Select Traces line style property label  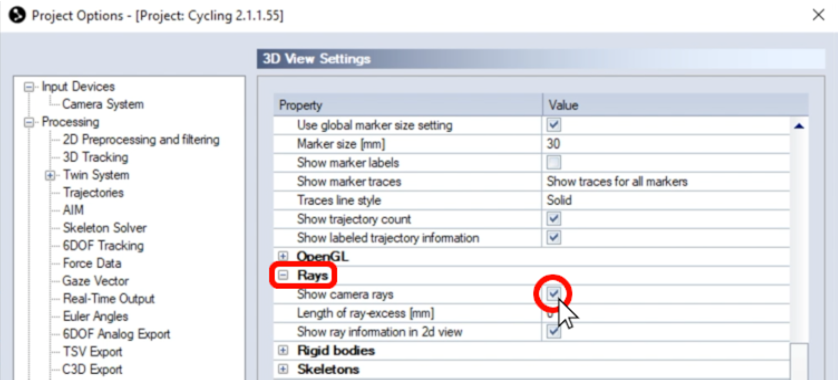click(339, 200)
